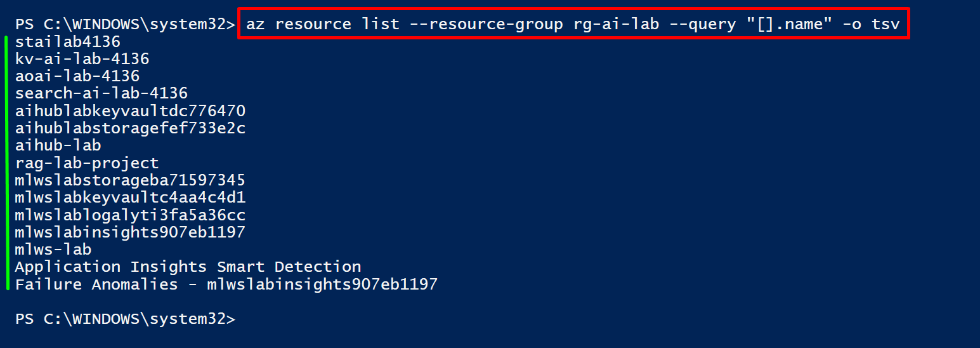This screenshot has width=980, height=348.
Task: Select the Failure Anomalies output line
Action: tap(226, 284)
